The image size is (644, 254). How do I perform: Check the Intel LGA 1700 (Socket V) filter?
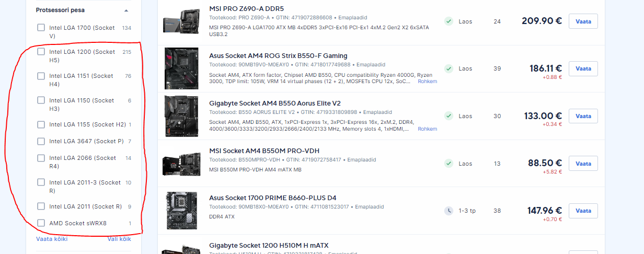click(x=41, y=28)
